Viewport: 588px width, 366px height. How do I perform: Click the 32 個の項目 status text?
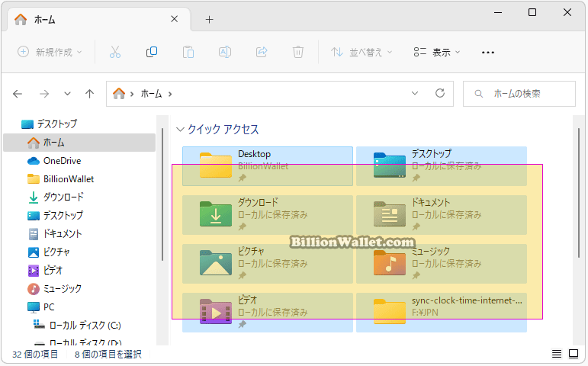point(35,355)
